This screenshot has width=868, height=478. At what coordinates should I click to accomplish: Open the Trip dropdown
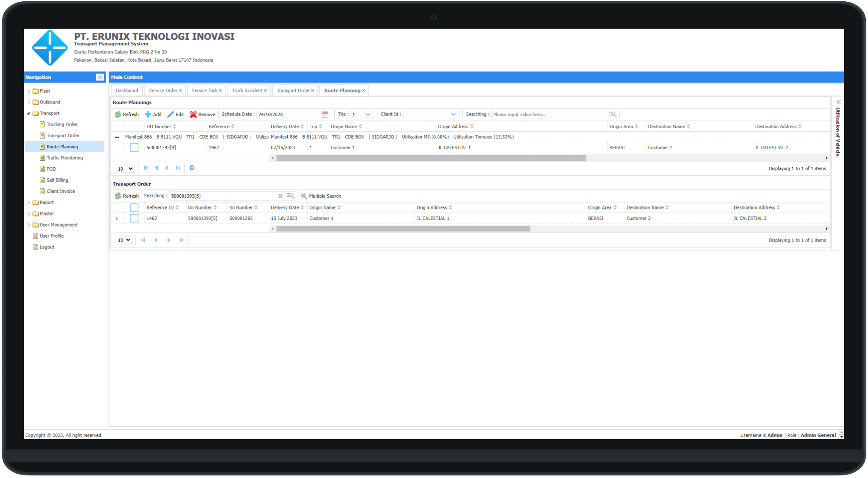368,114
